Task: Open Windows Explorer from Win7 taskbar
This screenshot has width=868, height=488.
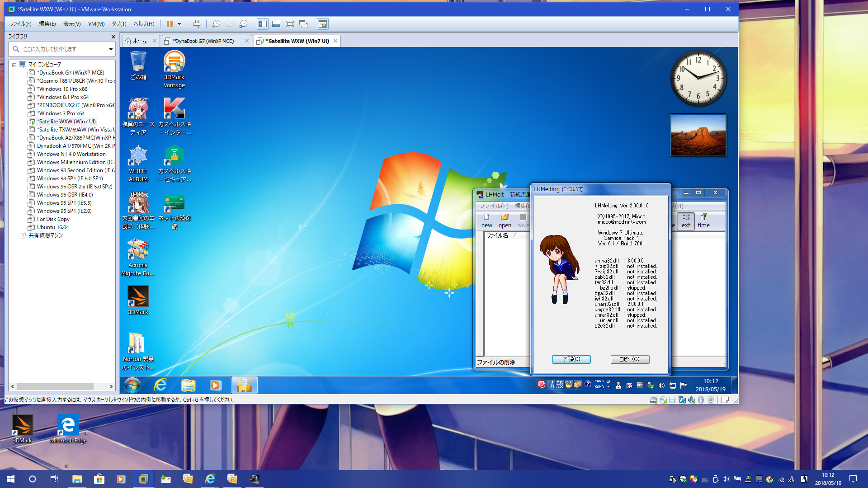Action: tap(189, 385)
